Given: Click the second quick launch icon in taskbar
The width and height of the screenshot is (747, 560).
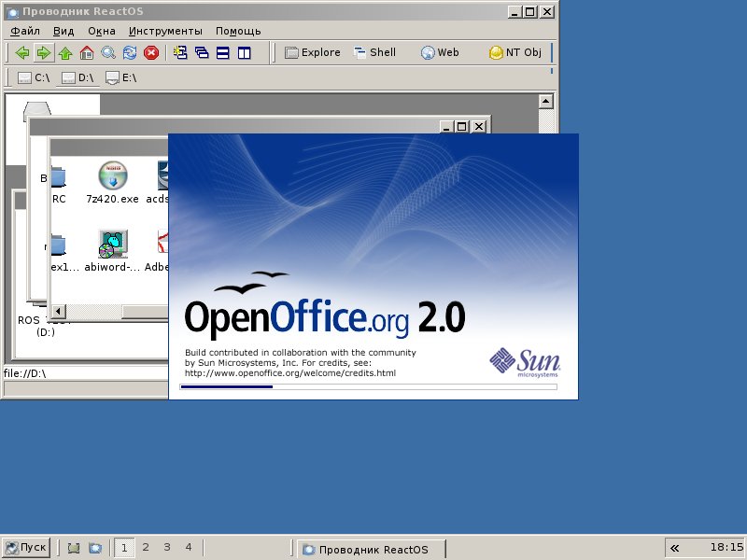Looking at the screenshot, I should coord(95,548).
